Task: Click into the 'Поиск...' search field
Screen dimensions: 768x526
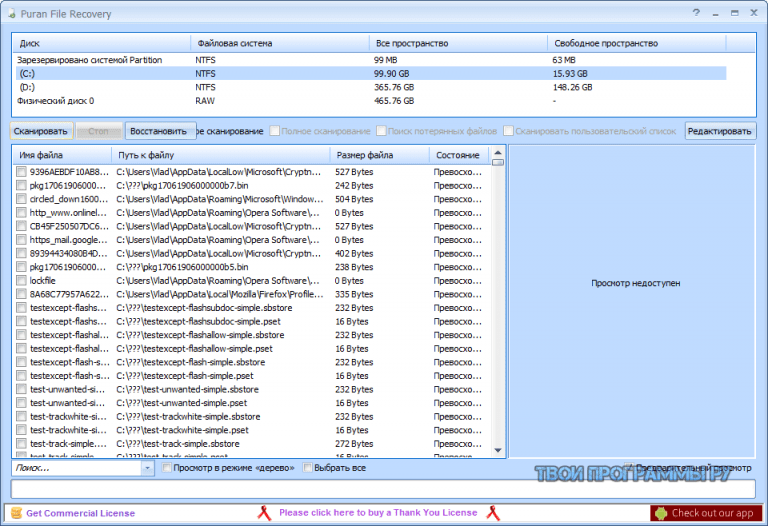Action: (75, 468)
